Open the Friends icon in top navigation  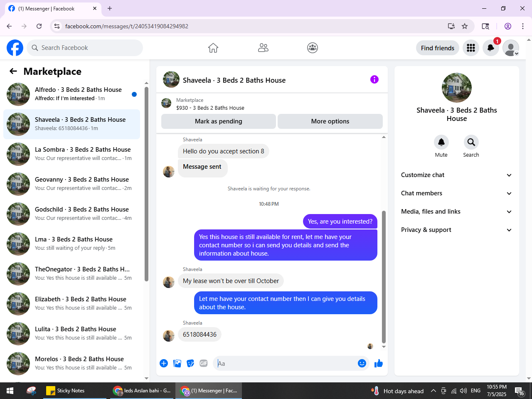click(263, 48)
